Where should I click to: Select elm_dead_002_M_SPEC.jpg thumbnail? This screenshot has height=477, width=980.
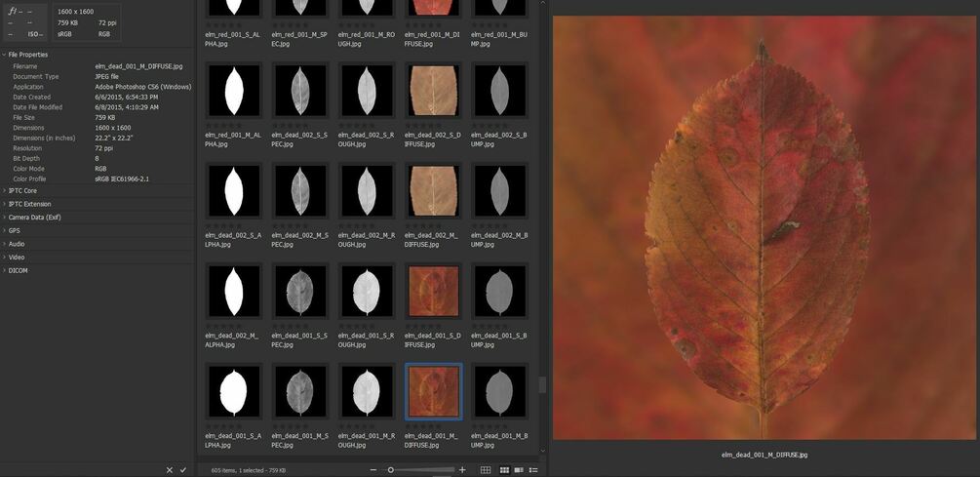pyautogui.click(x=300, y=191)
